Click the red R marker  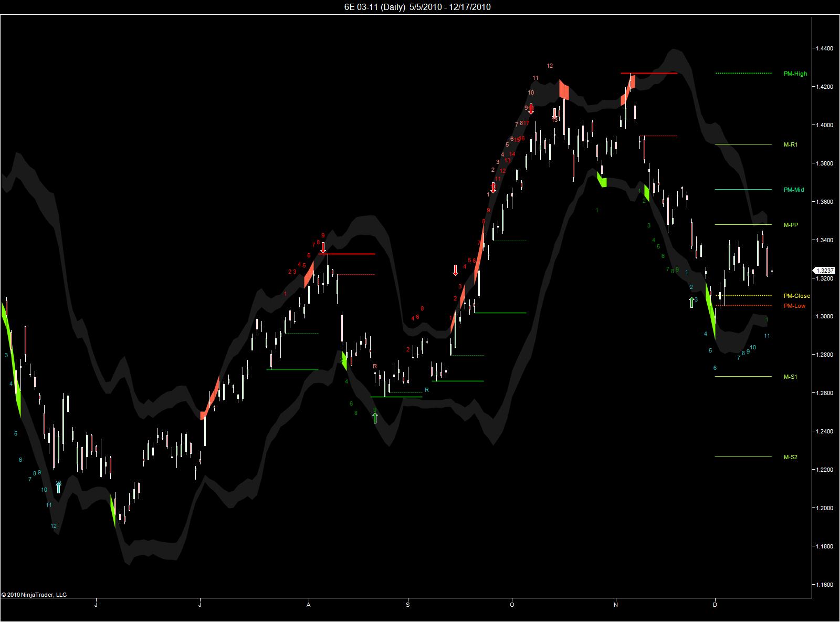[x=375, y=366]
